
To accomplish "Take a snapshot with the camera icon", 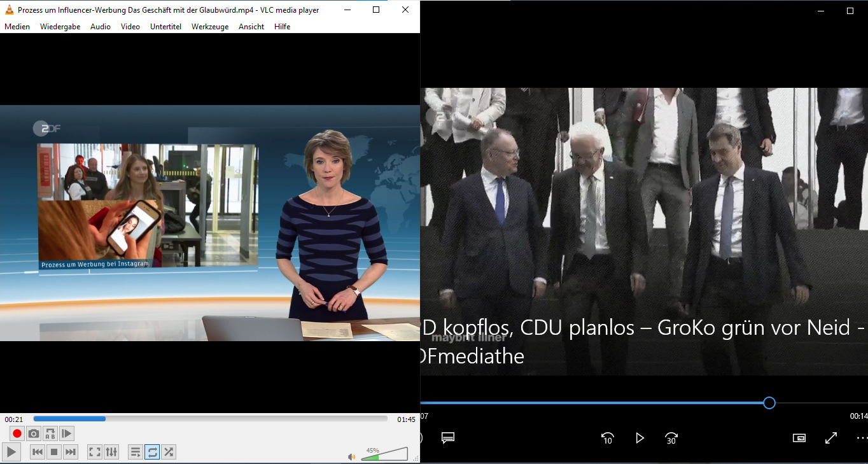I will (x=34, y=433).
